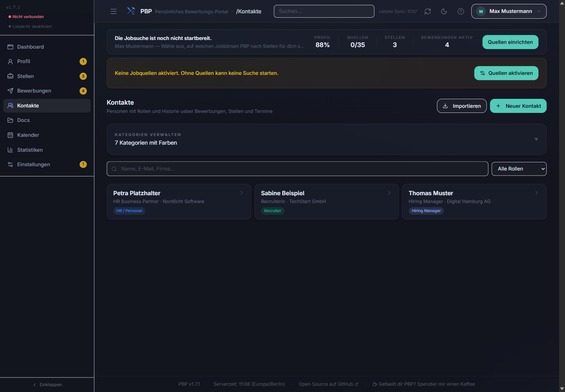The width and height of the screenshot is (565, 392).
Task: Click the Einstellungen notification badge
Action: 83,164
